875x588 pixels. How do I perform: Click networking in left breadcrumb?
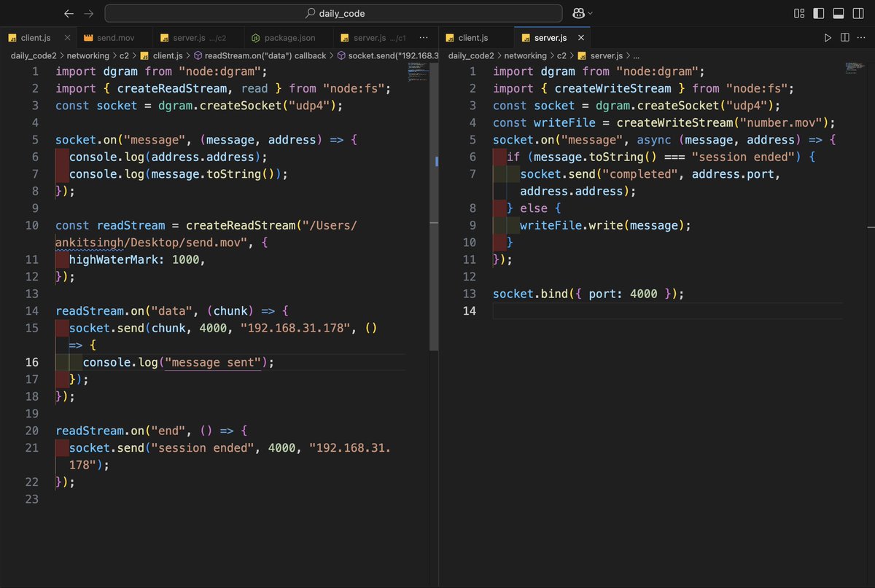pos(87,55)
